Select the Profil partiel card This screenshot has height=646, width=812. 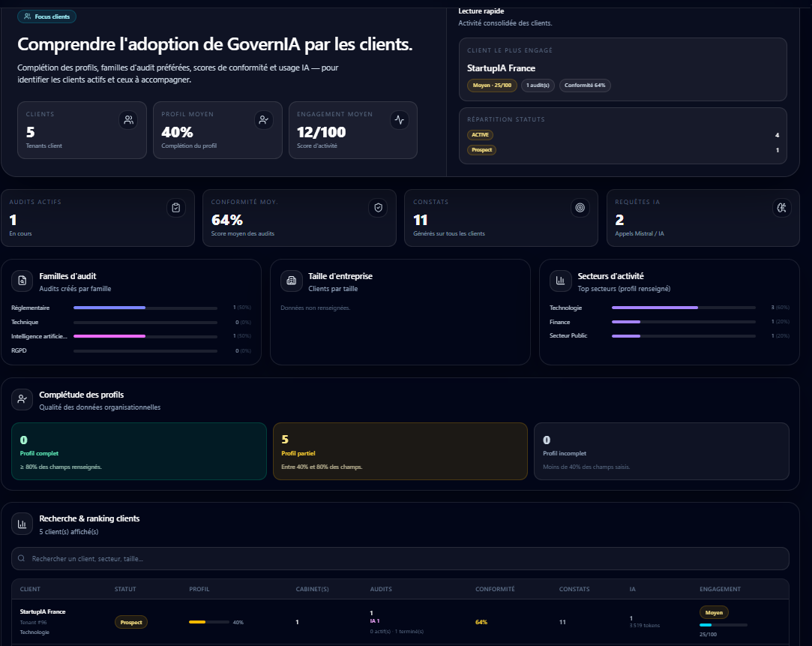coord(400,451)
